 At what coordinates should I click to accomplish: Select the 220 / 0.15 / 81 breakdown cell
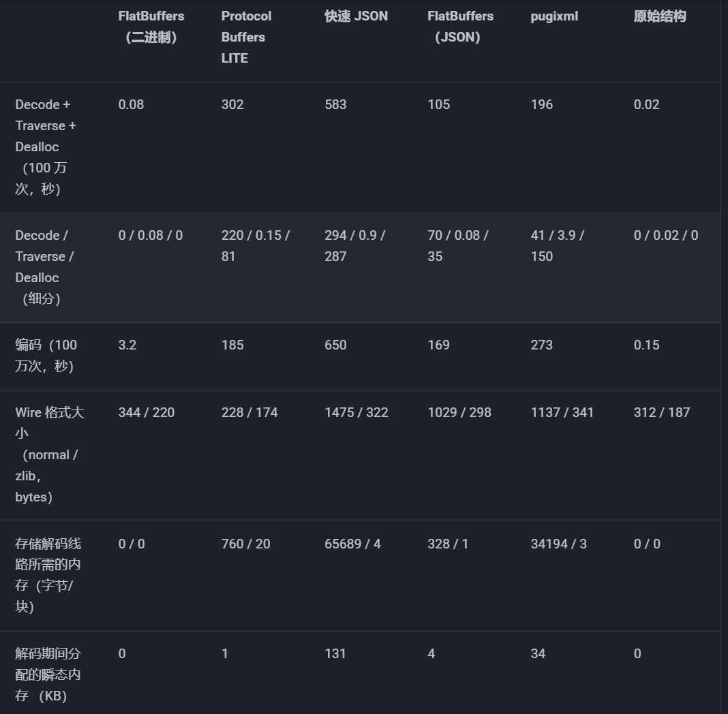pyautogui.click(x=256, y=245)
